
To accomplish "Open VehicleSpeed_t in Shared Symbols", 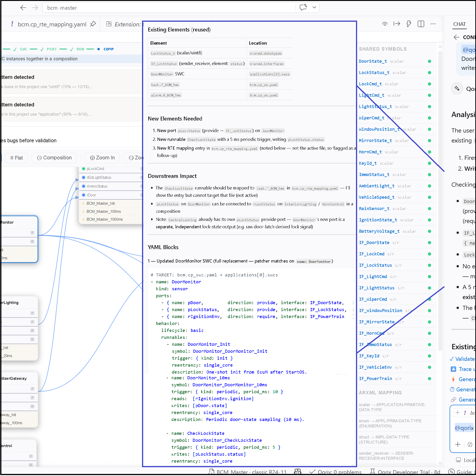I will (377, 197).
